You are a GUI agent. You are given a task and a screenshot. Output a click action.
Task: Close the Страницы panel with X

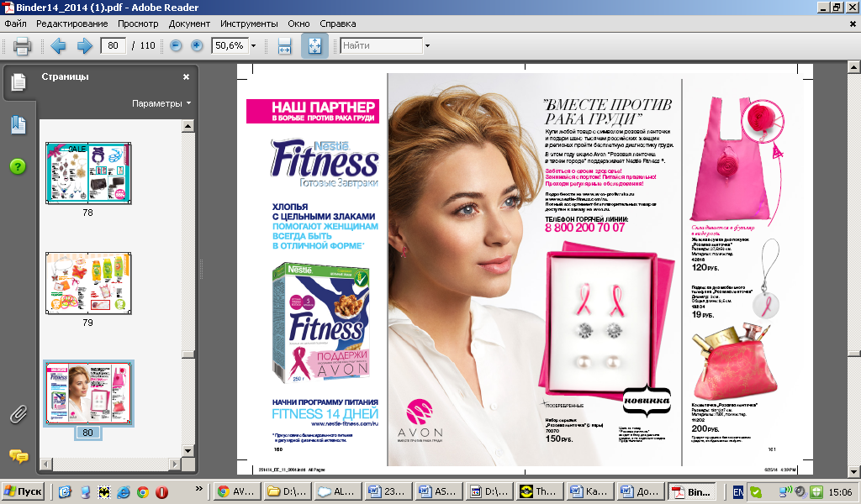(186, 76)
